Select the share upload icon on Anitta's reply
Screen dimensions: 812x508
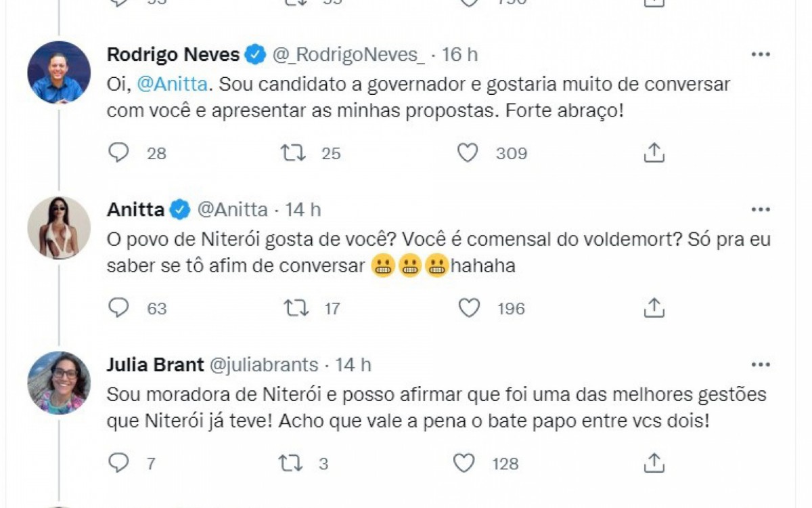click(653, 308)
